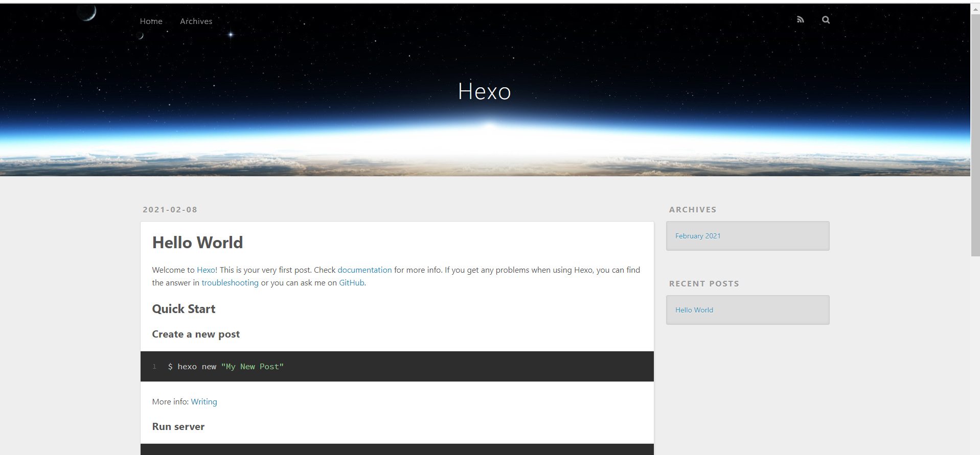Open the documentation link
Viewport: 980px width, 455px height.
click(364, 270)
